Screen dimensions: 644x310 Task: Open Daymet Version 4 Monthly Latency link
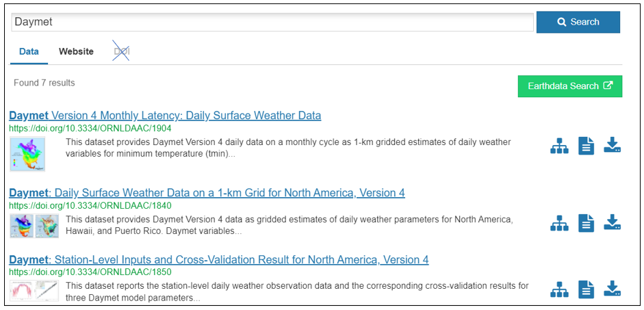point(165,116)
